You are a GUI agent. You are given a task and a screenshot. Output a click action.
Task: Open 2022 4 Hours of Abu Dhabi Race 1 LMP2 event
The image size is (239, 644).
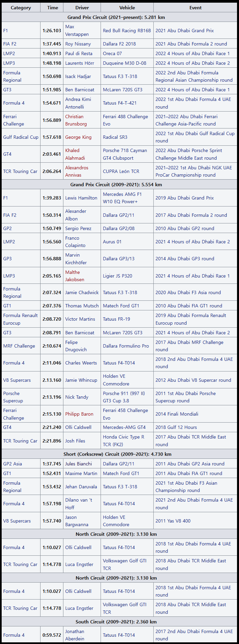(193, 53)
